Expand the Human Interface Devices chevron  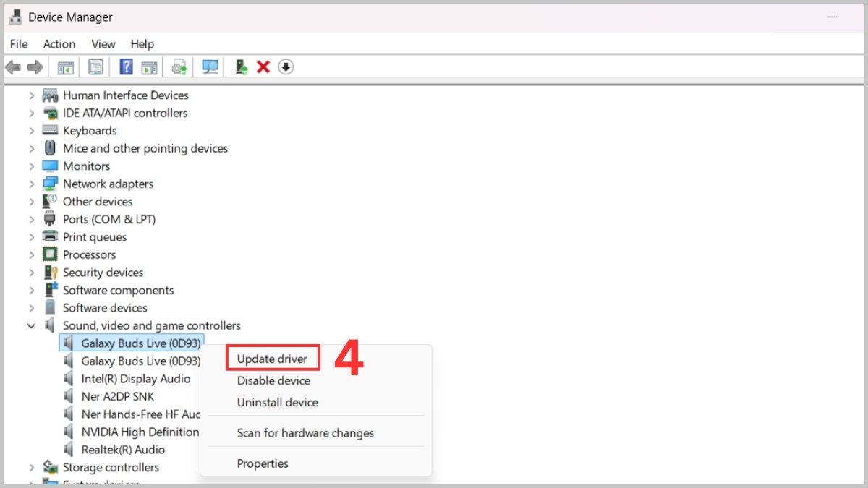point(31,95)
